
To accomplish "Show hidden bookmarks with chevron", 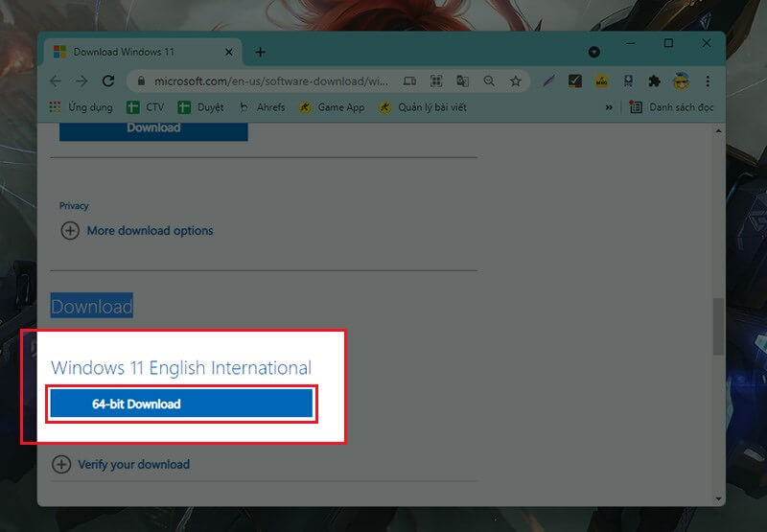I will coord(609,107).
